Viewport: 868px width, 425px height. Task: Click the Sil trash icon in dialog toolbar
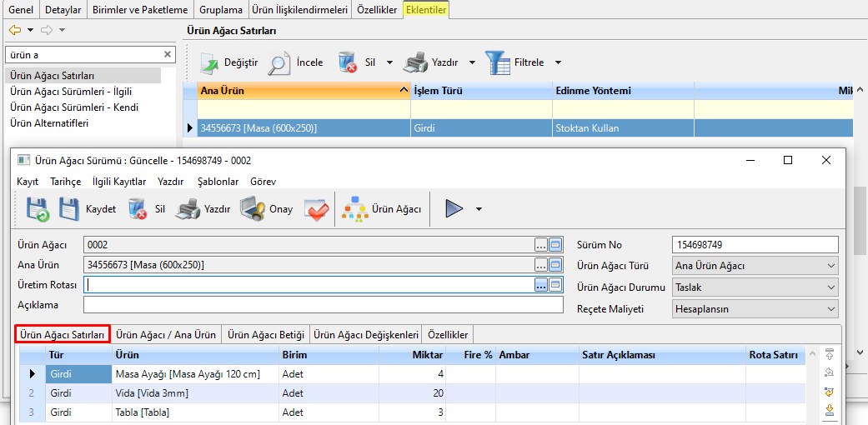[x=138, y=209]
